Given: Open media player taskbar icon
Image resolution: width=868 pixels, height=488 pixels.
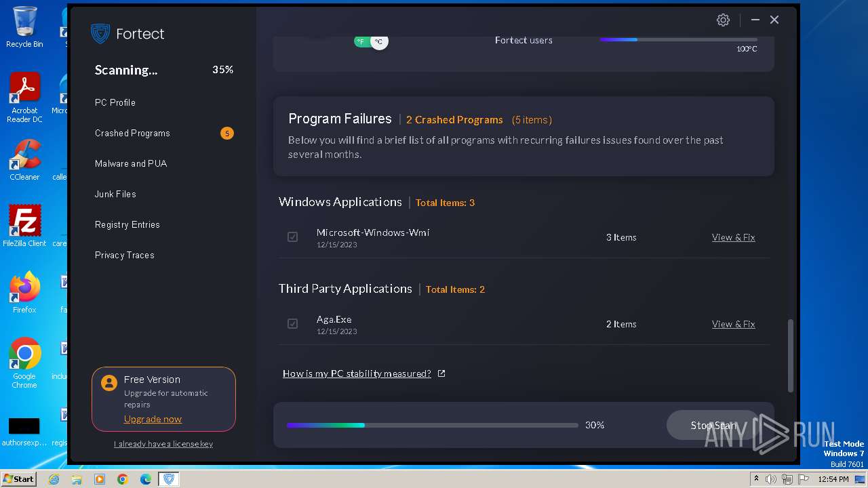Looking at the screenshot, I should [x=100, y=479].
